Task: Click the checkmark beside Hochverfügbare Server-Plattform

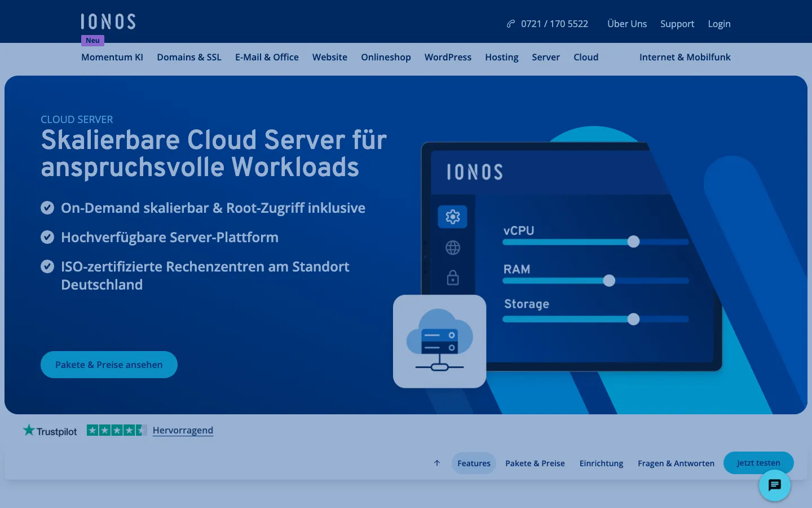Action: [47, 237]
